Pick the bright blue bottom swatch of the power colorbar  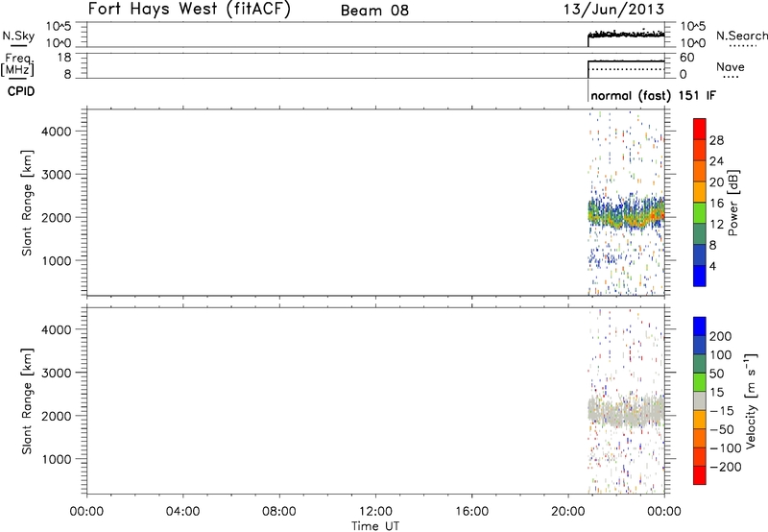click(700, 276)
